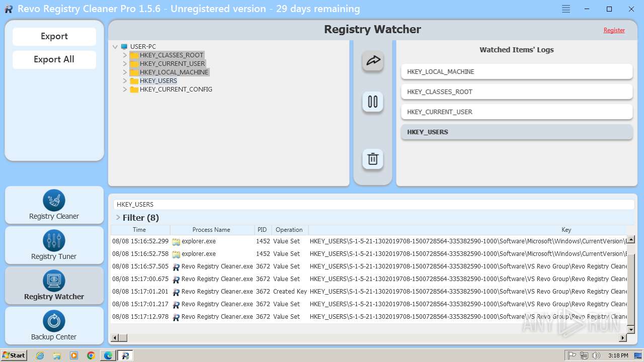Image resolution: width=644 pixels, height=362 pixels.
Task: Click the volume speaker tray icon
Action: point(596,355)
